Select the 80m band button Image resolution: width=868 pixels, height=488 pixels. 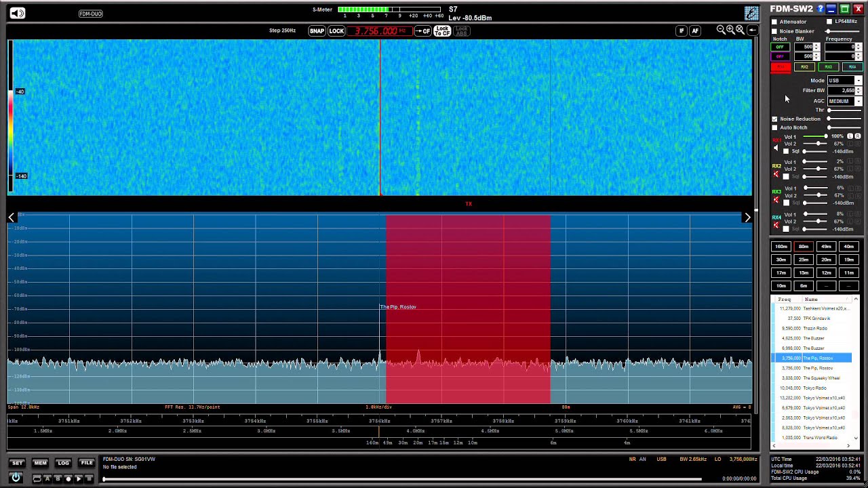click(804, 247)
